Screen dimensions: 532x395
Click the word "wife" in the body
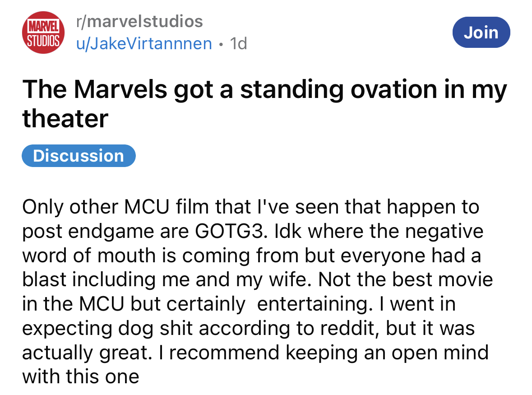292,279
